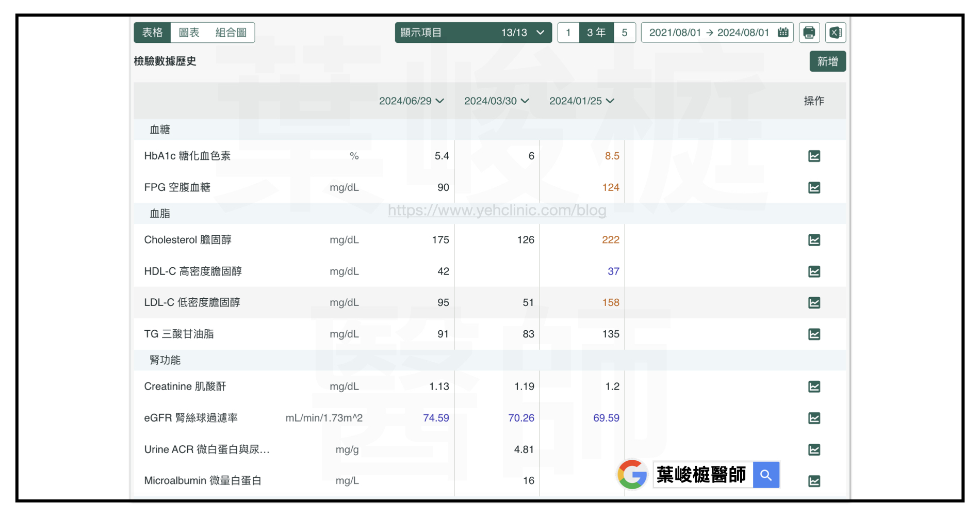Show the LDL-C chart icon
The height and width of the screenshot is (516, 980).
(x=814, y=303)
